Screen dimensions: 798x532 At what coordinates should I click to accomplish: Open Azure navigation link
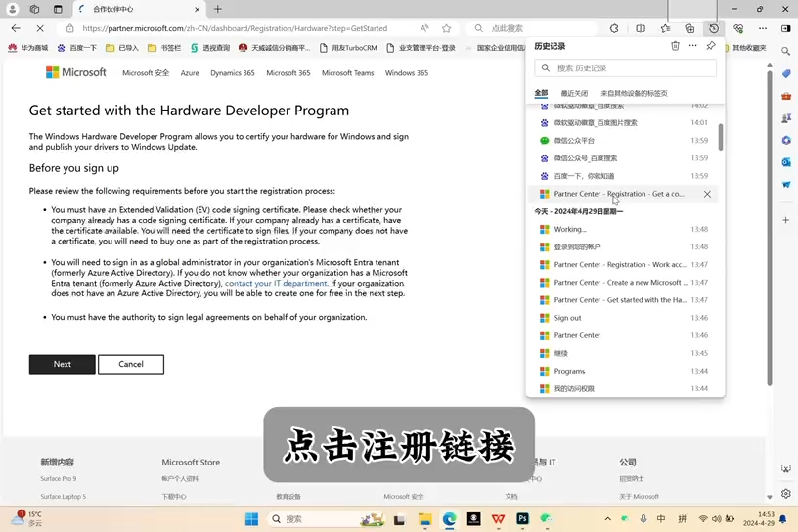click(x=190, y=73)
